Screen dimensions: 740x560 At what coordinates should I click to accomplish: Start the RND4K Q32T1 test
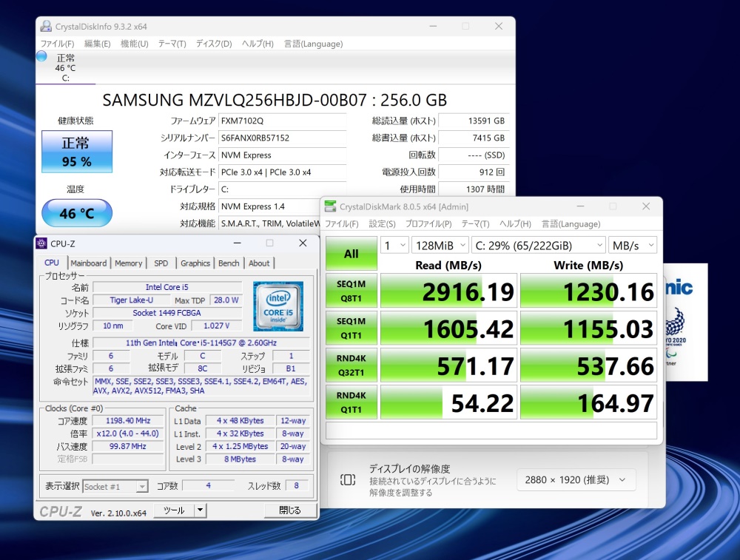pyautogui.click(x=351, y=365)
